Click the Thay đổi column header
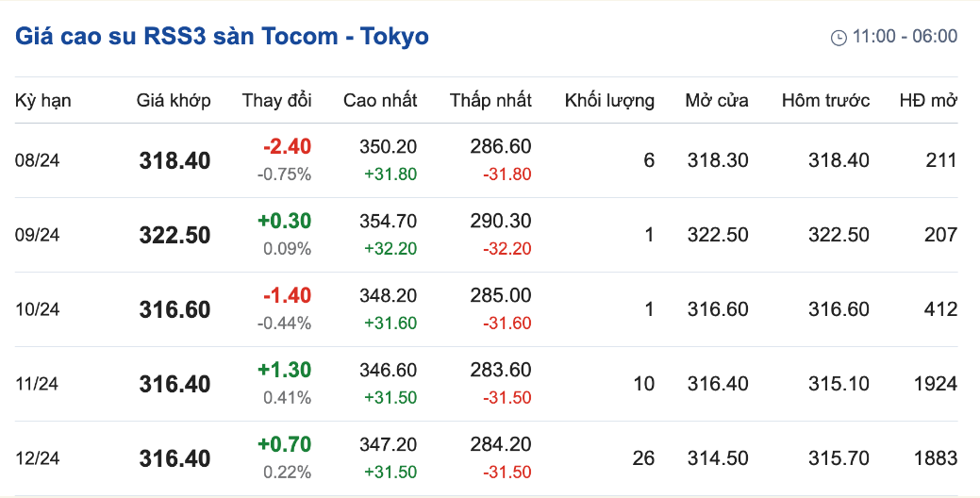Screen dimensions: 980x498 click(277, 101)
